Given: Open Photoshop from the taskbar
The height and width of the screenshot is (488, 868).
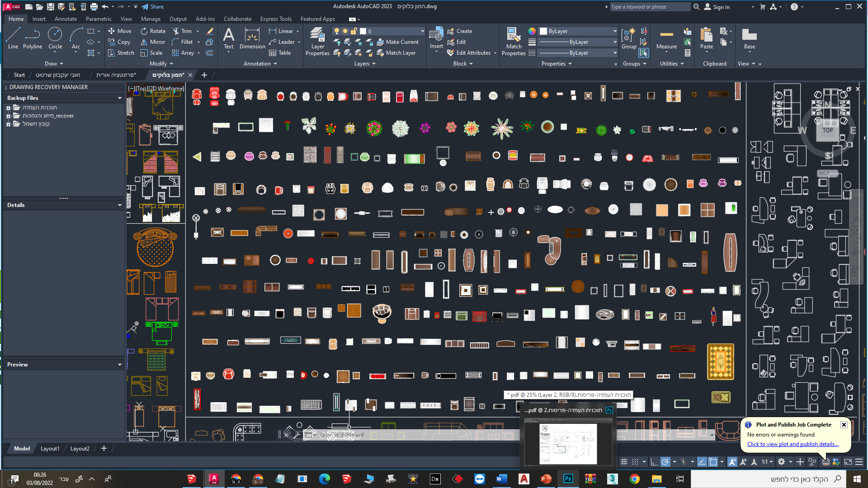Looking at the screenshot, I should pyautogui.click(x=568, y=479).
